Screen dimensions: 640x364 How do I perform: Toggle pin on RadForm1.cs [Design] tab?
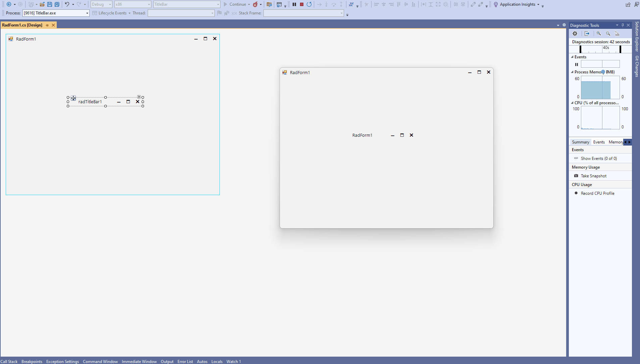pyautogui.click(x=47, y=25)
